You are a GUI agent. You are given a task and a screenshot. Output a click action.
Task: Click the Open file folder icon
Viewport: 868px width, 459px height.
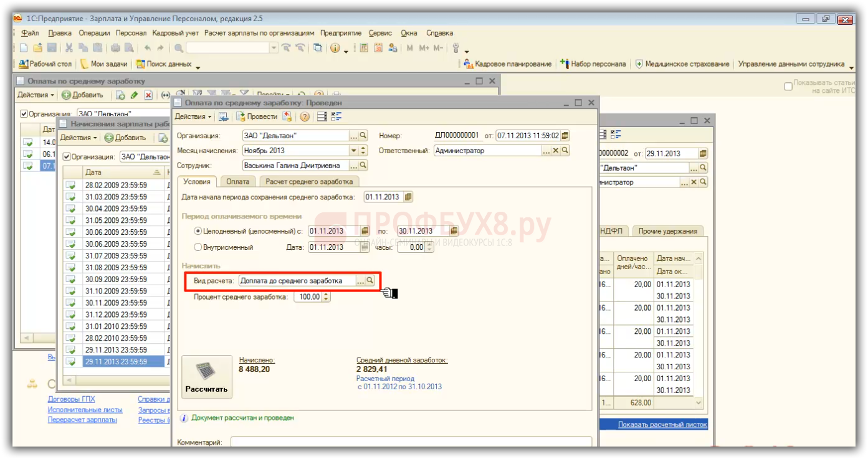(x=37, y=48)
